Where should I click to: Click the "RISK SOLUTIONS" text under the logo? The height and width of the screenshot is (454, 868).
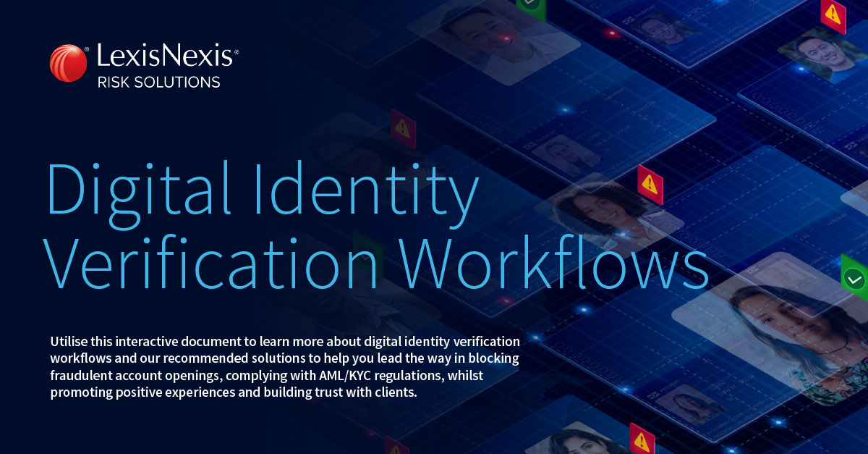pyautogui.click(x=158, y=82)
